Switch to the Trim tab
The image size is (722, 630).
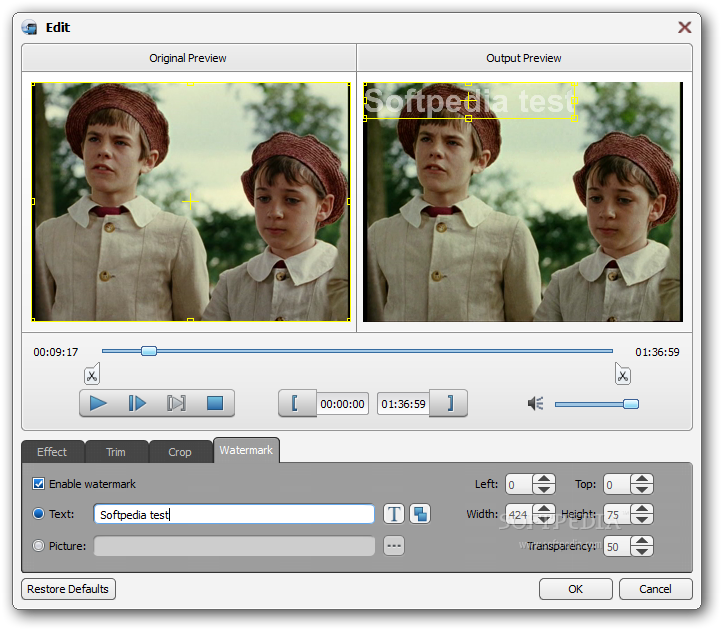pyautogui.click(x=116, y=452)
